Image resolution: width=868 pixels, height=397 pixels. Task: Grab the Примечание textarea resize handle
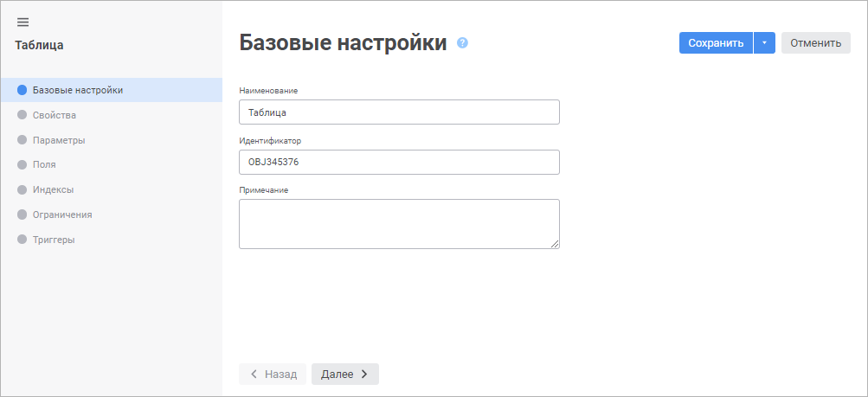556,245
